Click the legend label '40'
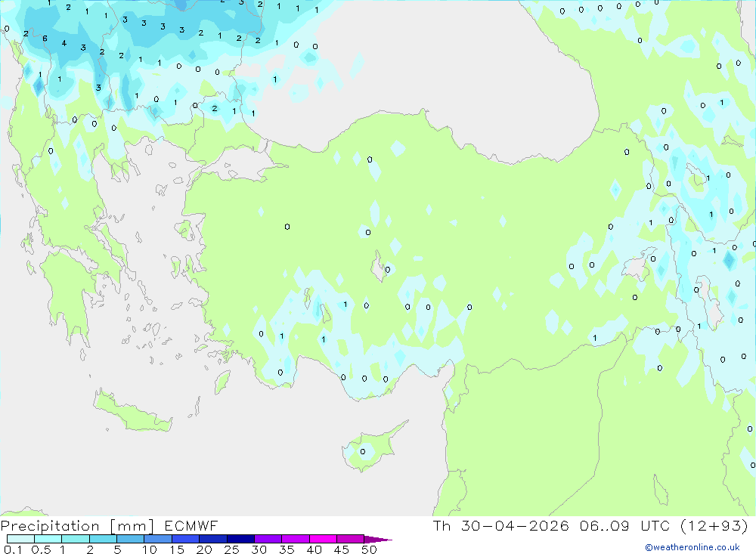The height and width of the screenshot is (554, 756). click(x=314, y=549)
